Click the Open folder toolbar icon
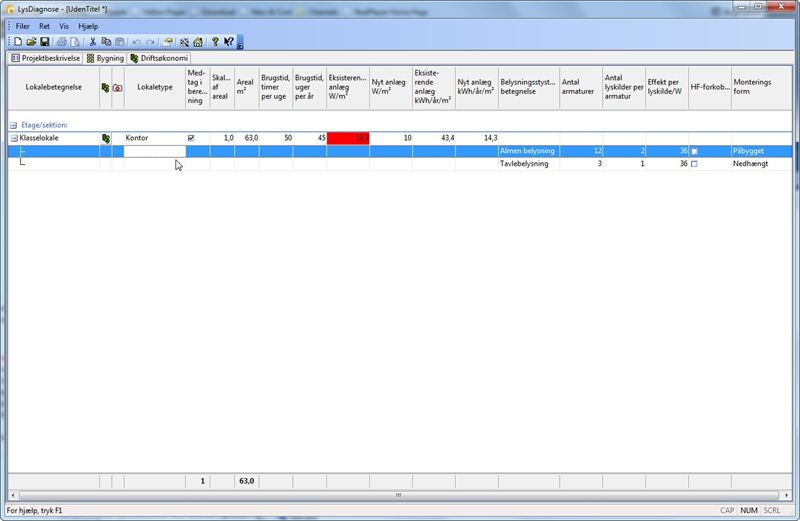The image size is (800, 521). click(x=31, y=42)
